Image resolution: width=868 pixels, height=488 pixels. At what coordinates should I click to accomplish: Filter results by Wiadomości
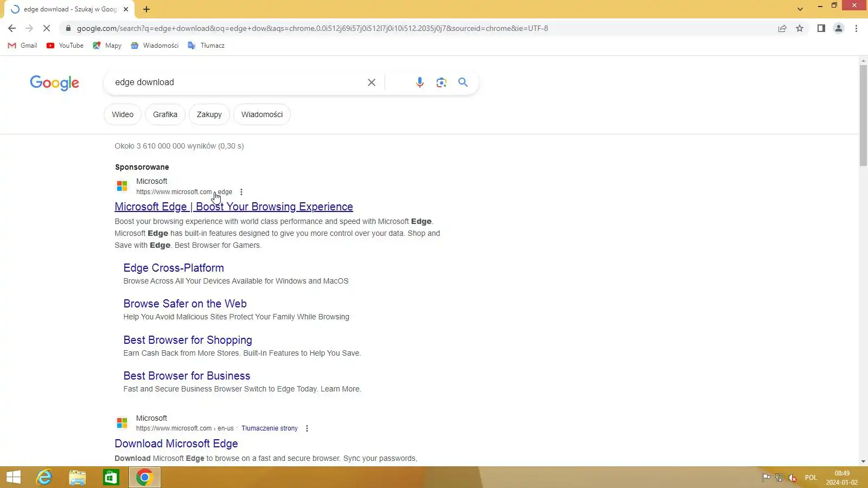click(262, 114)
